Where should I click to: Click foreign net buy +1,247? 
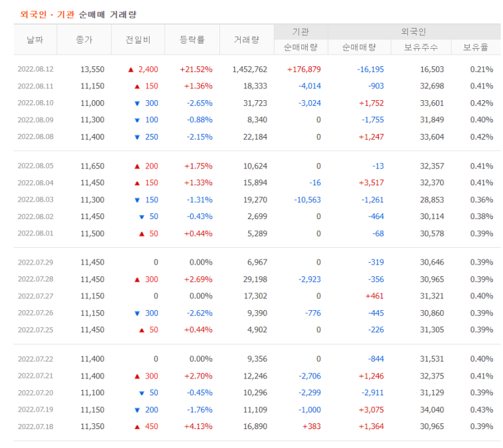pos(371,137)
